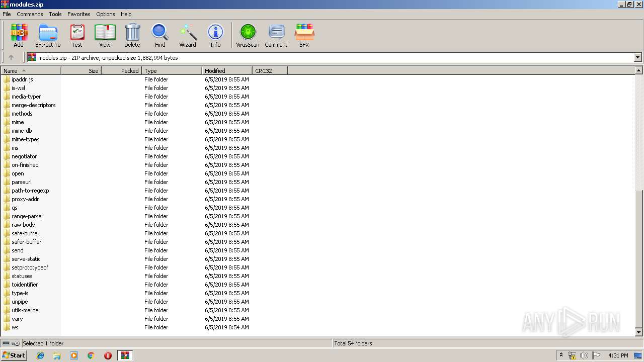Select the proxy-addr folder
The height and width of the screenshot is (362, 644).
25,199
